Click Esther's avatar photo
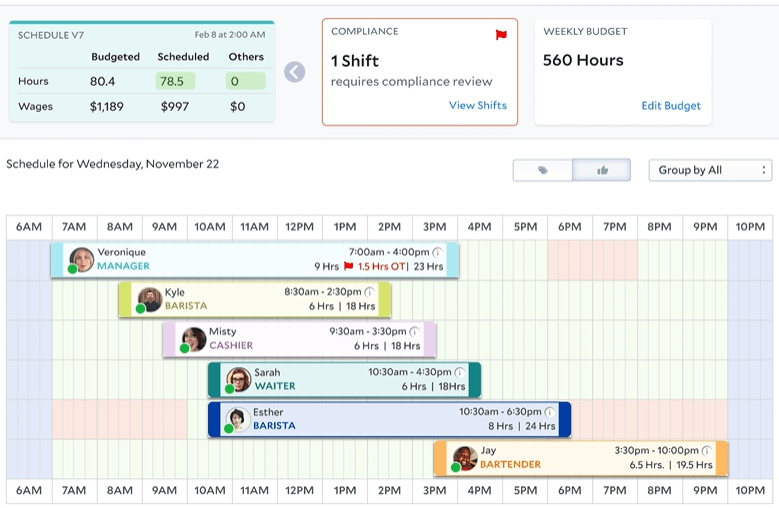Image resolution: width=779 pixels, height=508 pixels. [x=238, y=419]
